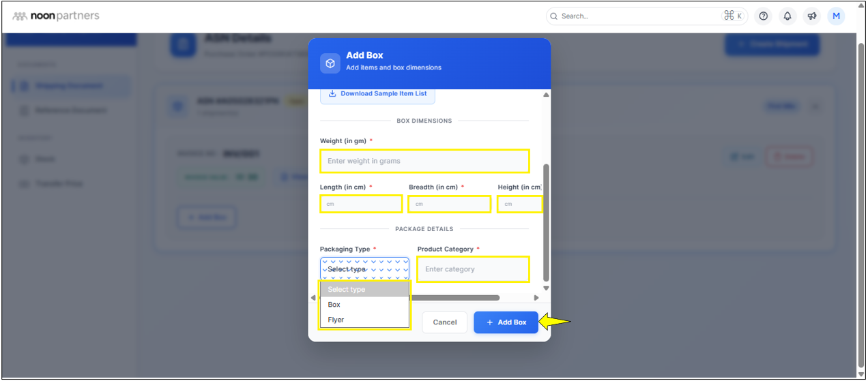The image size is (868, 381).
Task: Click the download icon beside Sample Item List
Action: click(332, 93)
